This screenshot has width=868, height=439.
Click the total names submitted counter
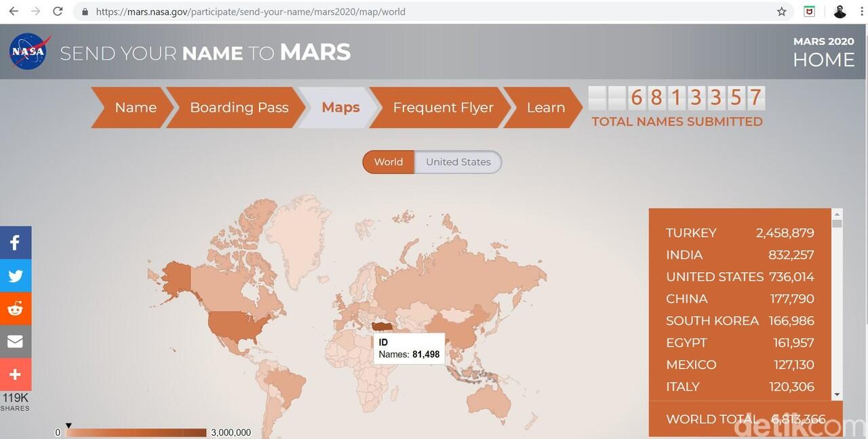tap(677, 98)
